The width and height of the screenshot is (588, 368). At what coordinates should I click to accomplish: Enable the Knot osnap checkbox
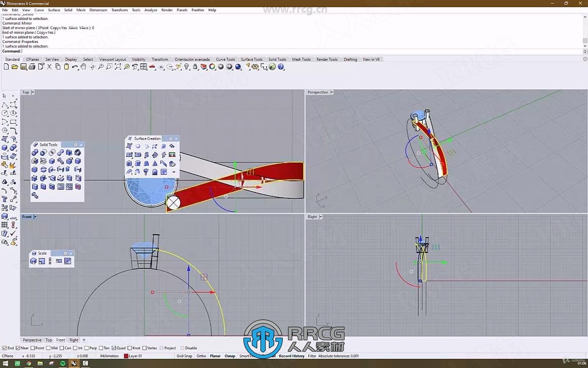point(130,348)
